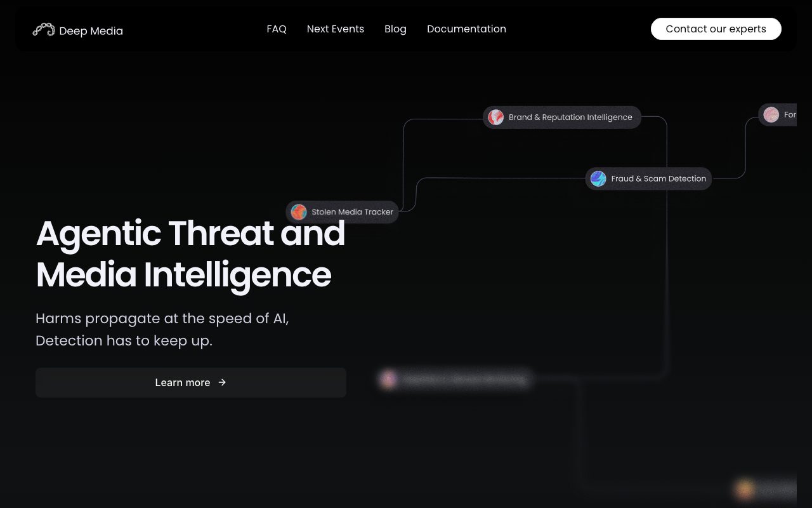The image size is (812, 508).
Task: Select Brand & Reputation Intelligence label
Action: pyautogui.click(x=570, y=117)
